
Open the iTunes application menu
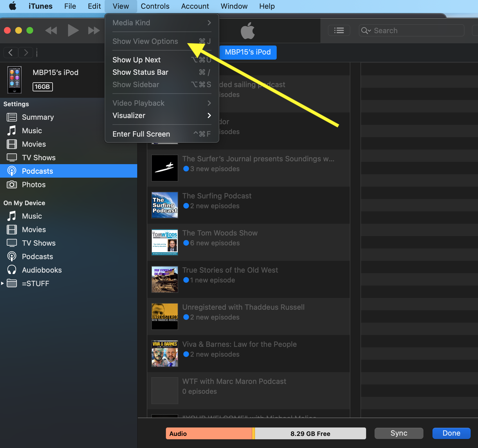click(40, 6)
